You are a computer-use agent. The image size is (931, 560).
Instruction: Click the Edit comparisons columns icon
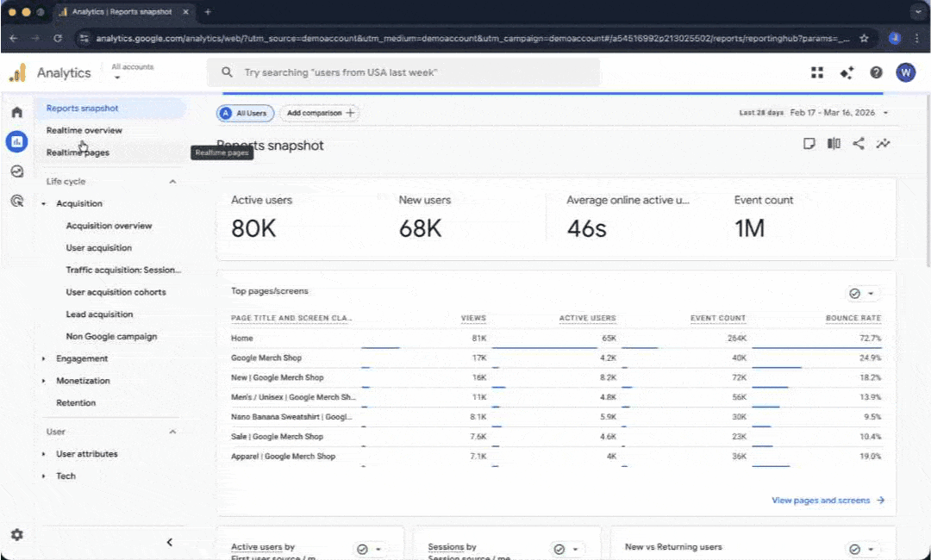tap(834, 144)
